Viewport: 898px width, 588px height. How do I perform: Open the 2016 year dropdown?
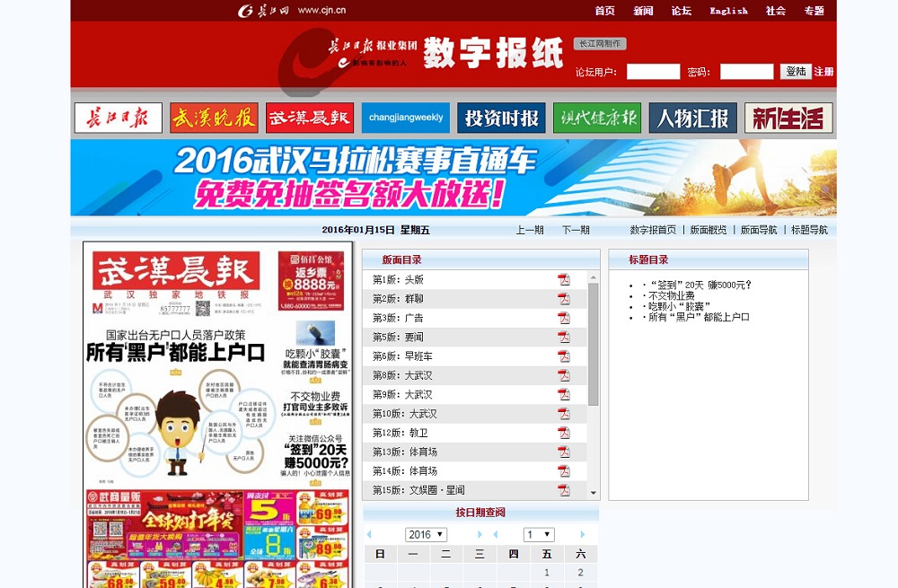[426, 534]
